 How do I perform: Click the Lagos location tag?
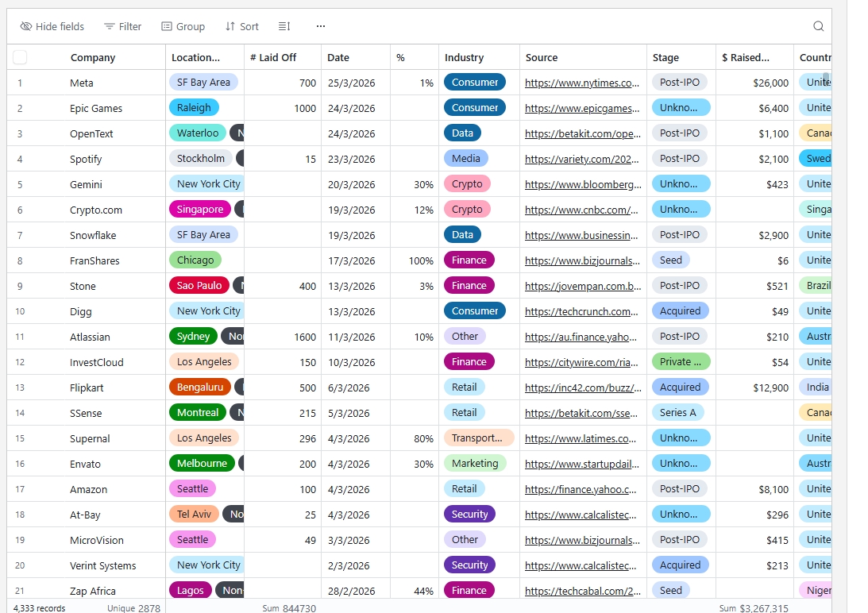pyautogui.click(x=190, y=591)
